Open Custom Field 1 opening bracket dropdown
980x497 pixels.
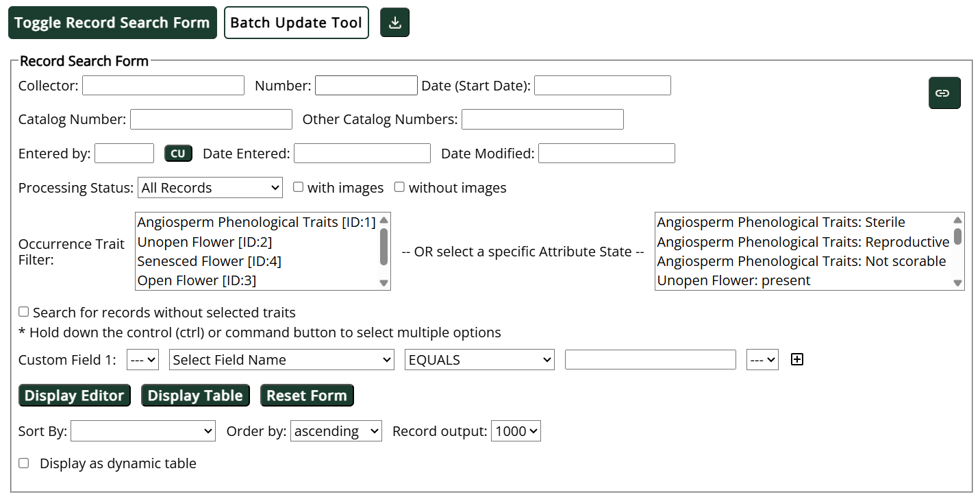tap(142, 360)
